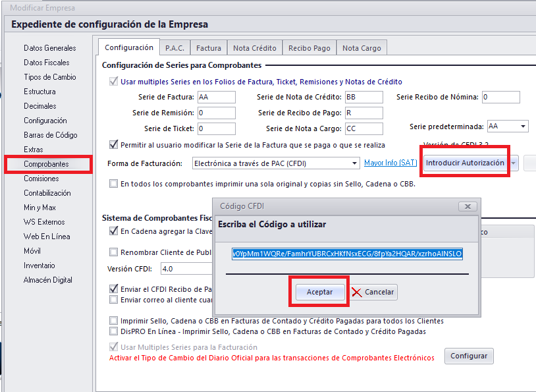The width and height of the screenshot is (536, 392).
Task: Expand the Serie predeterminada combo box
Action: [x=523, y=126]
